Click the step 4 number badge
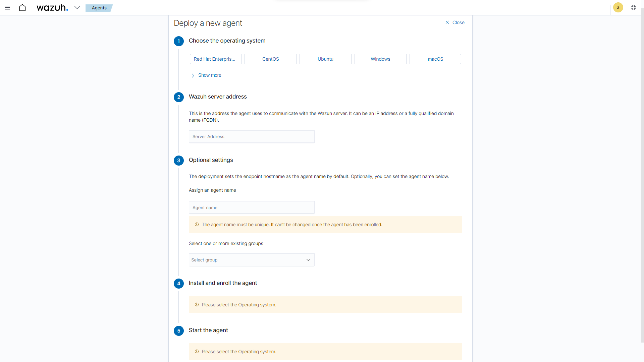 [179, 284]
